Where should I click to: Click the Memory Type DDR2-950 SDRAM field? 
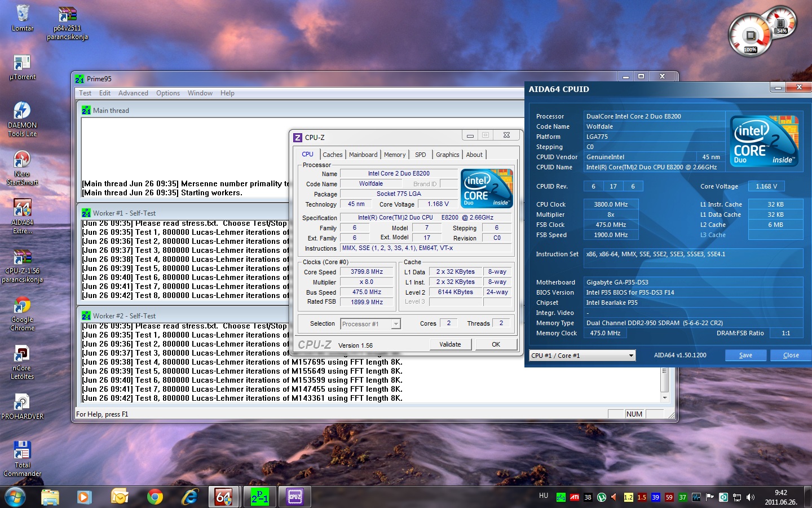coord(694,323)
